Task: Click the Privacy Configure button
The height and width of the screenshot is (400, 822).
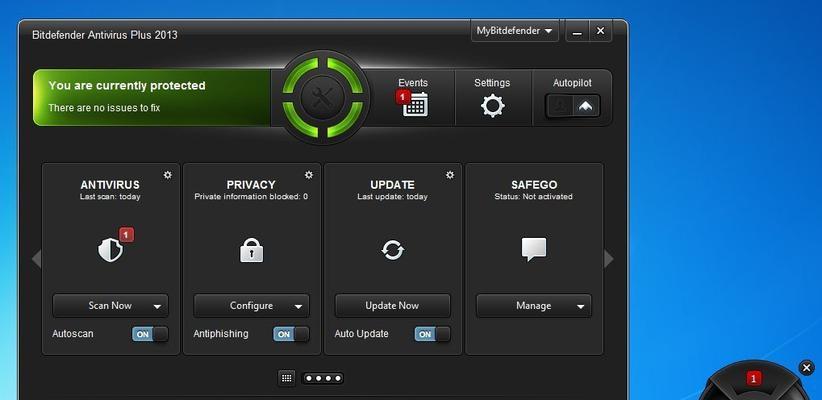Action: click(x=252, y=306)
